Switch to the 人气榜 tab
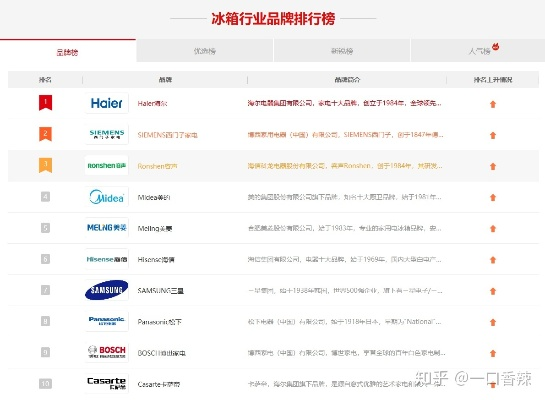 pyautogui.click(x=478, y=51)
